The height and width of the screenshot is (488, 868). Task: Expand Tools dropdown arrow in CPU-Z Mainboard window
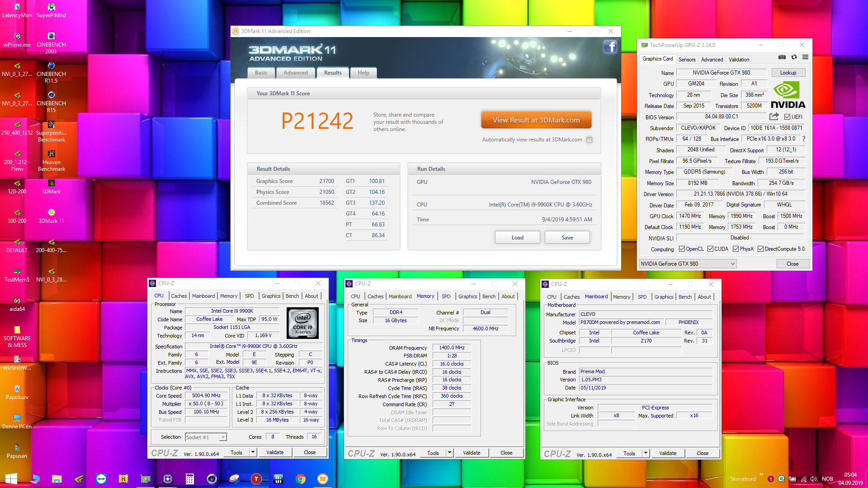pos(646,453)
